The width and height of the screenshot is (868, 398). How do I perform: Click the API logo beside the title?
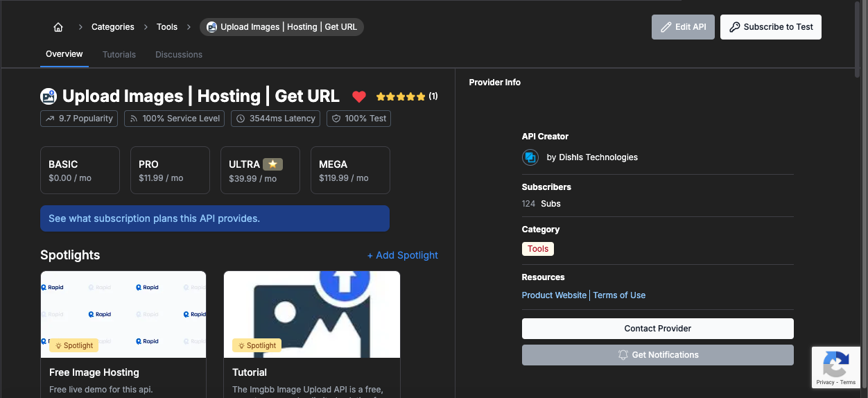coord(48,96)
